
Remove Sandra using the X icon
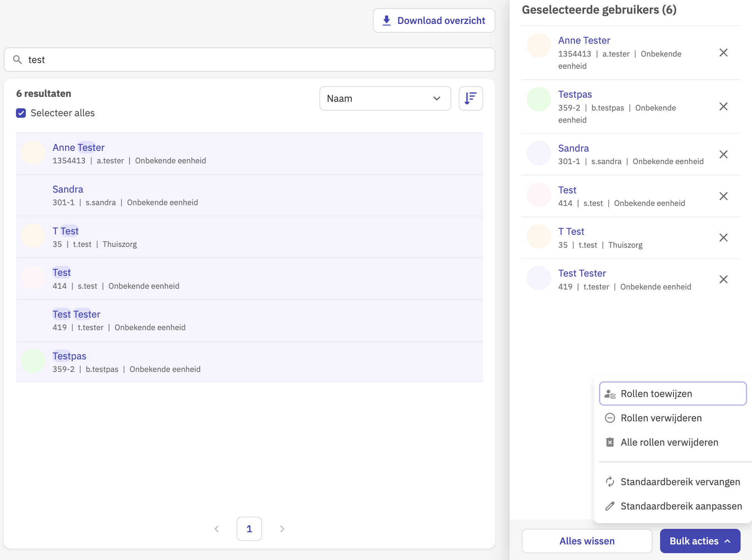[723, 155]
